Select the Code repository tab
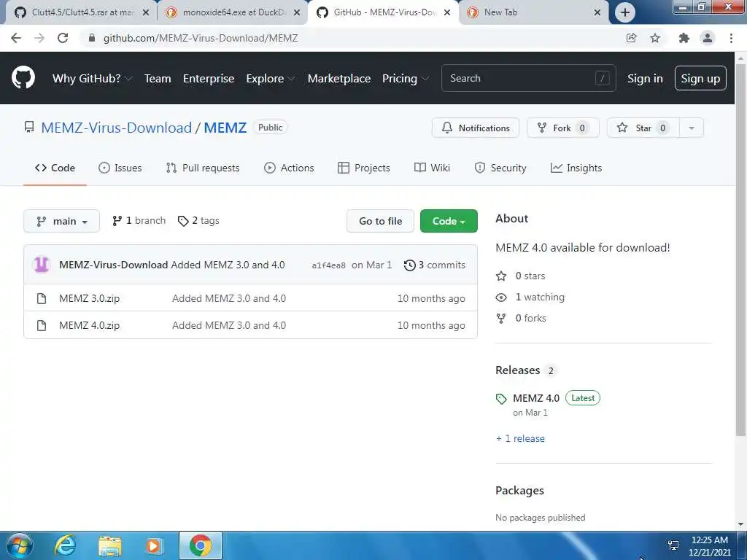The height and width of the screenshot is (560, 747). (x=55, y=168)
